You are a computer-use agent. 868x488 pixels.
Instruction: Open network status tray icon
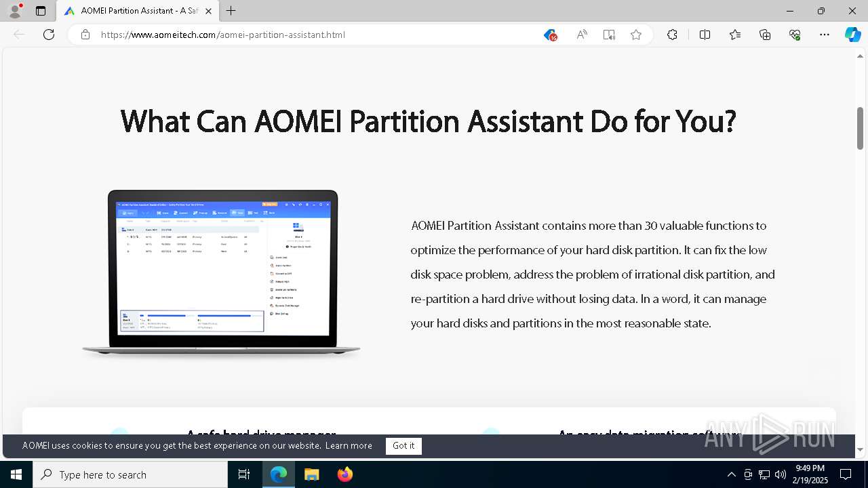(x=764, y=474)
